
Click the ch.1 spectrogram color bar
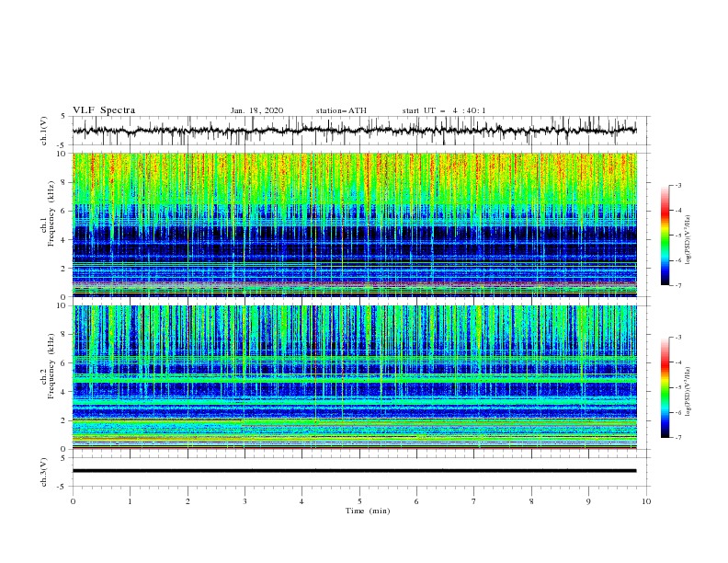665,236
